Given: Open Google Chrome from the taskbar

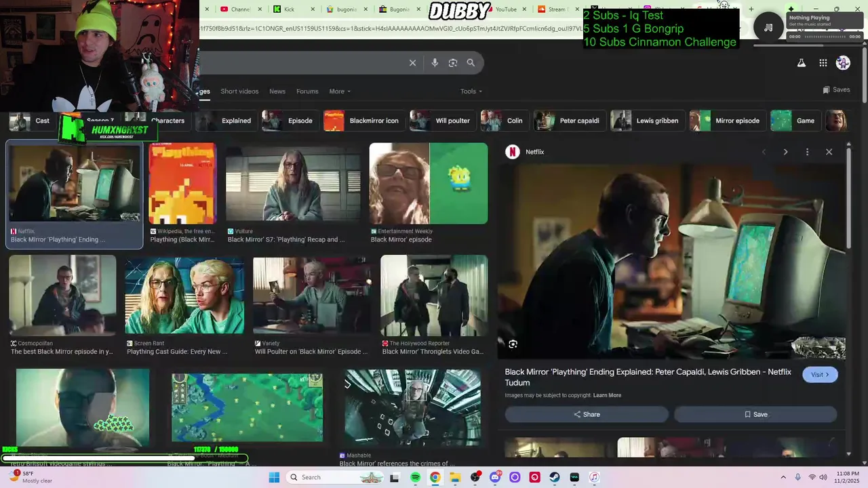Looking at the screenshot, I should click(x=435, y=478).
